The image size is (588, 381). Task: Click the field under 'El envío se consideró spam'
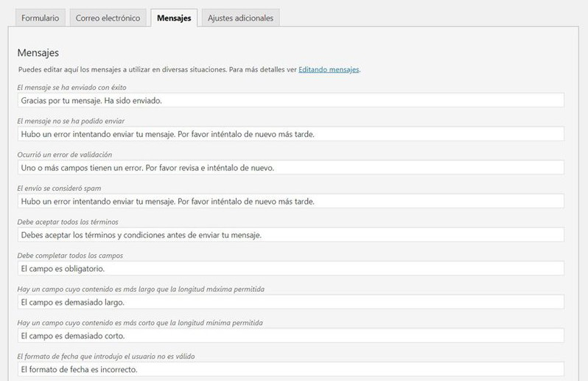pyautogui.click(x=290, y=201)
